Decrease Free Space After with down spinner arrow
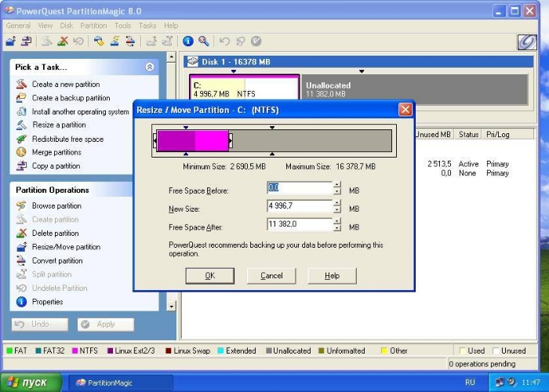 pyautogui.click(x=337, y=229)
